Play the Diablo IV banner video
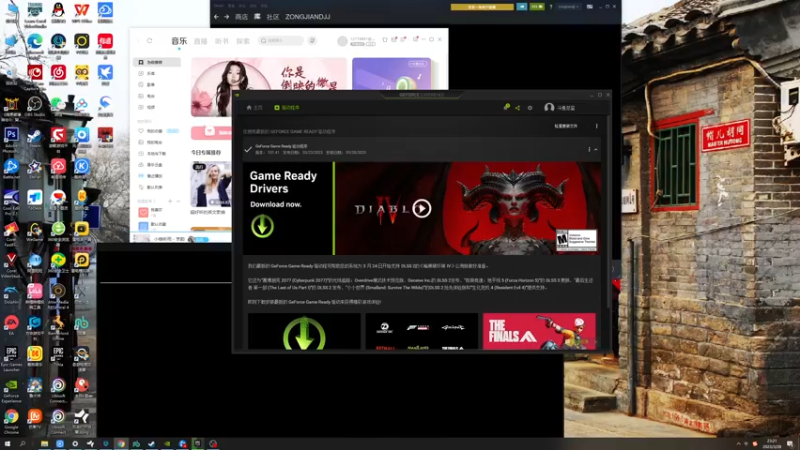 [x=421, y=208]
